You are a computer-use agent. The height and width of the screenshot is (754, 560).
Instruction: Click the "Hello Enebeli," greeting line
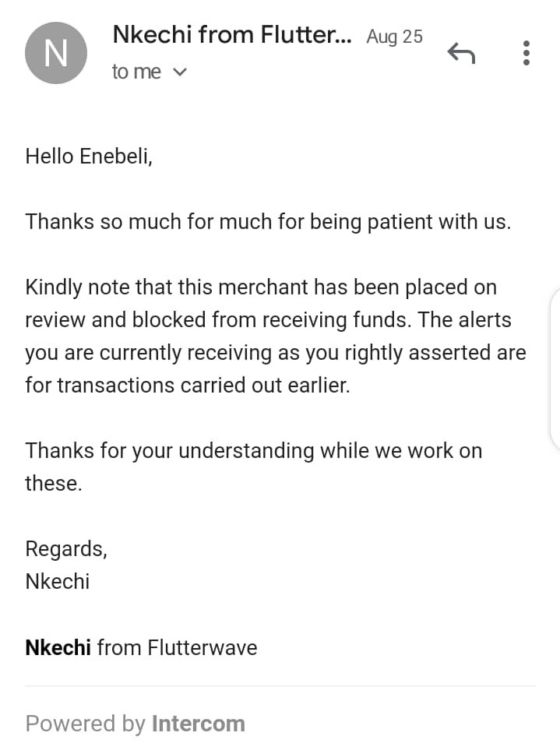89,157
